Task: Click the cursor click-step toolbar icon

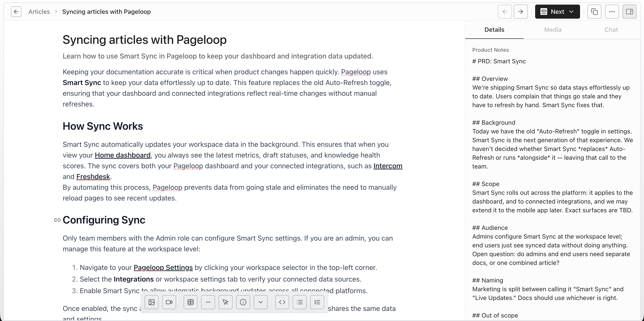Action: pos(225,302)
